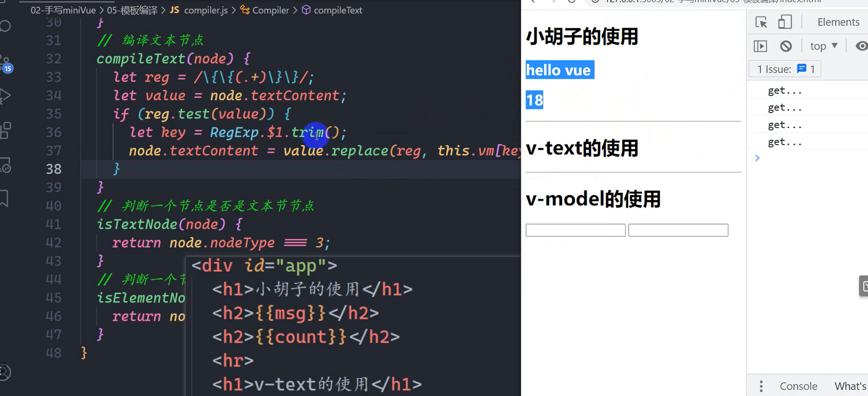Viewport: 868px width, 396px height.
Task: Expand the collapsed console log entry
Action: pyautogui.click(x=757, y=158)
